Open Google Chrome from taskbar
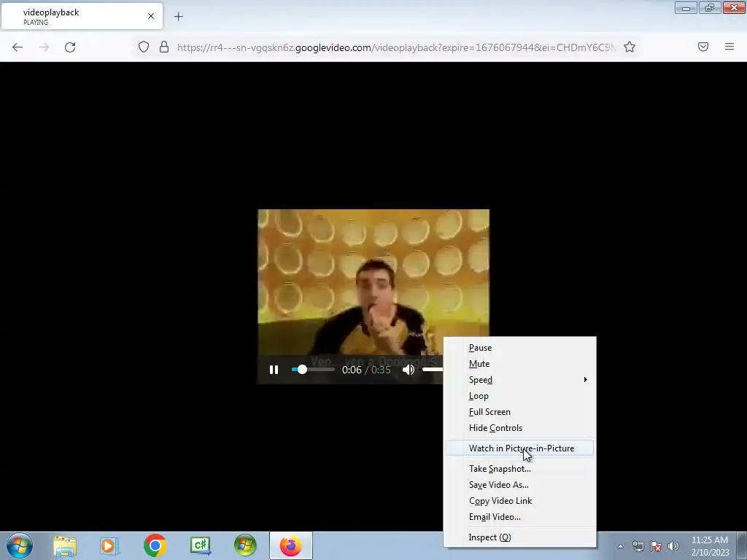Viewport: 747px width, 560px height. [155, 545]
